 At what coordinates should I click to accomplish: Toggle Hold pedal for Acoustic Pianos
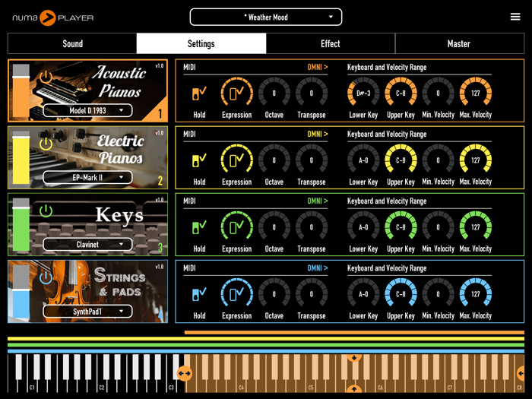199,93
